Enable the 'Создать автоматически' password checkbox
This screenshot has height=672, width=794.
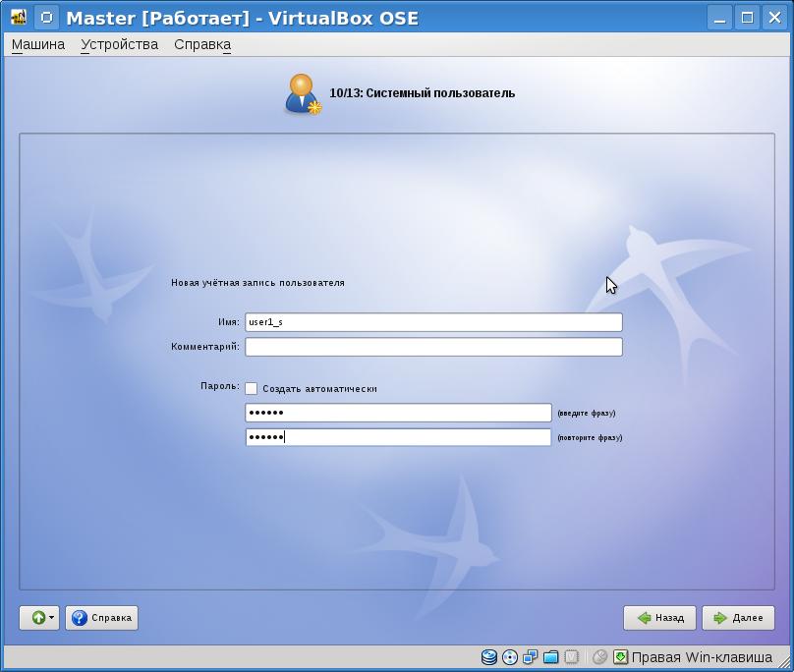tap(252, 389)
